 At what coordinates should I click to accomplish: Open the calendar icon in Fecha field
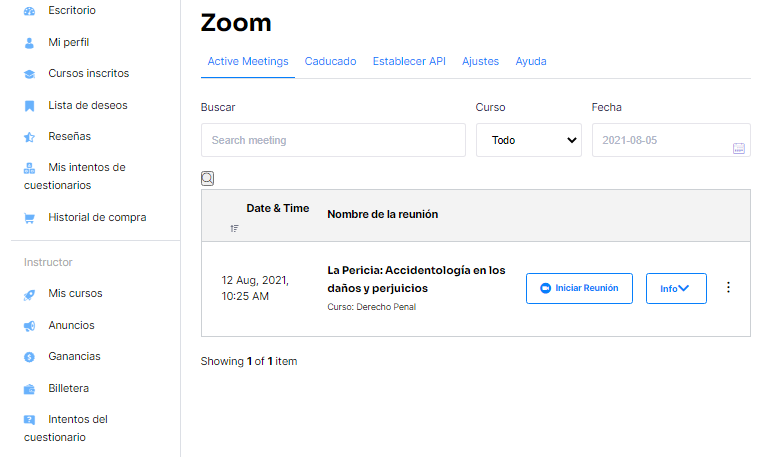[x=739, y=148]
